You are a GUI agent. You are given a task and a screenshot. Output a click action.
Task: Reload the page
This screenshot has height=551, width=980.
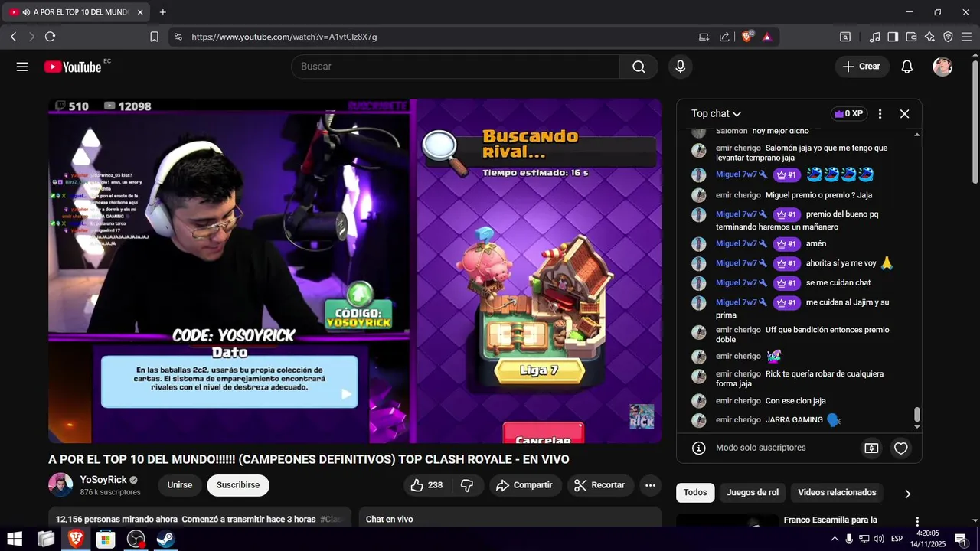(51, 37)
